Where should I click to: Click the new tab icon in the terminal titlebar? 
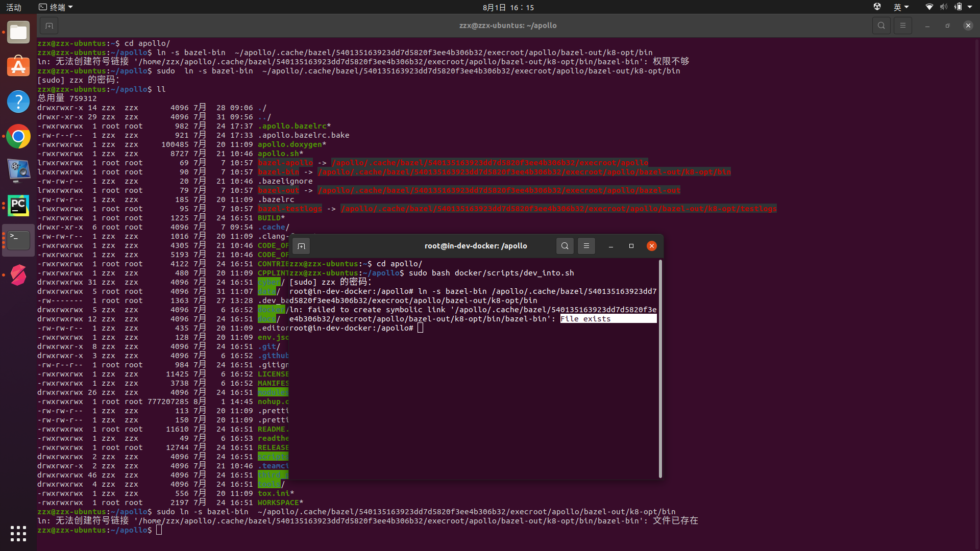[49, 26]
